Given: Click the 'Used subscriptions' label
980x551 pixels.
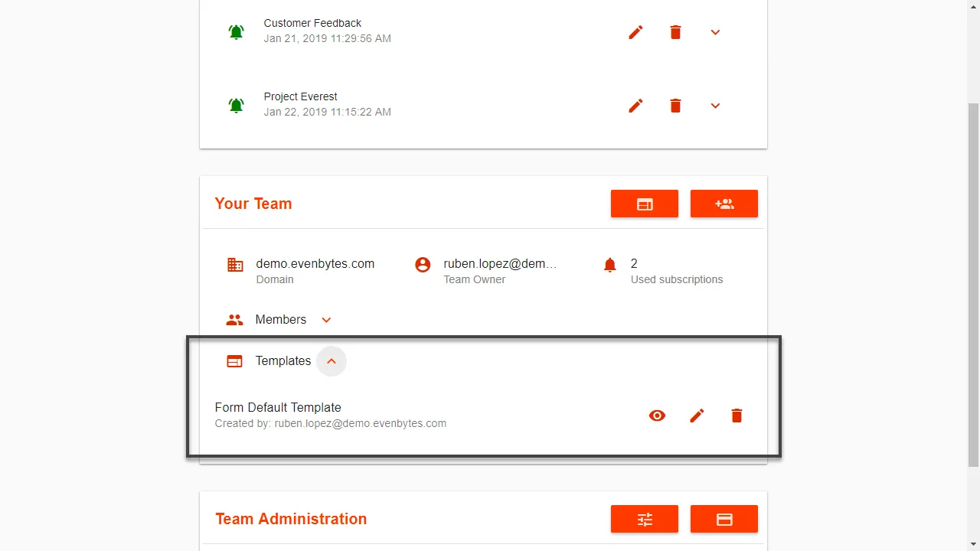Looking at the screenshot, I should point(677,279).
